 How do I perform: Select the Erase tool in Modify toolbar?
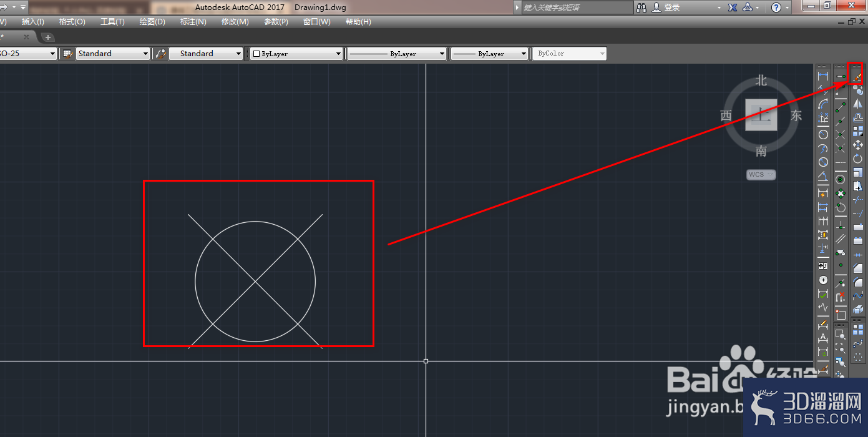pos(858,77)
